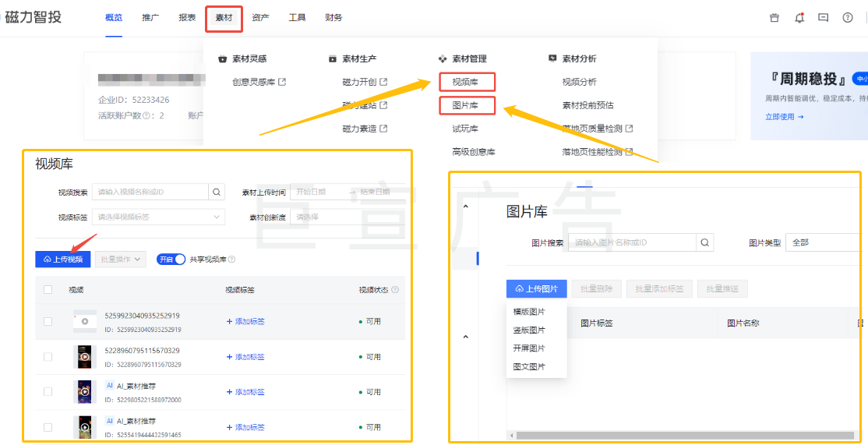Open the 图片类型 dropdown showing 全部

pos(823,242)
